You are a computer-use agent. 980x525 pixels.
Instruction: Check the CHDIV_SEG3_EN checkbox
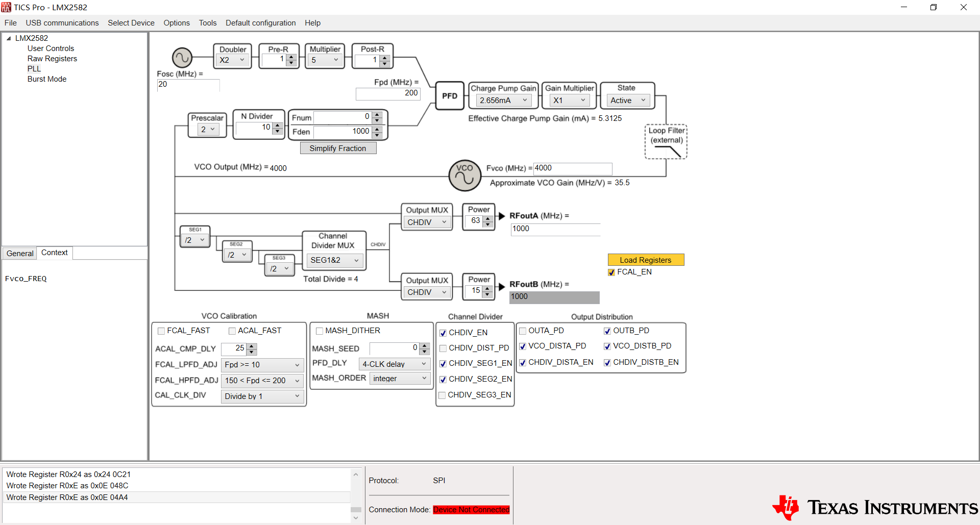click(443, 395)
